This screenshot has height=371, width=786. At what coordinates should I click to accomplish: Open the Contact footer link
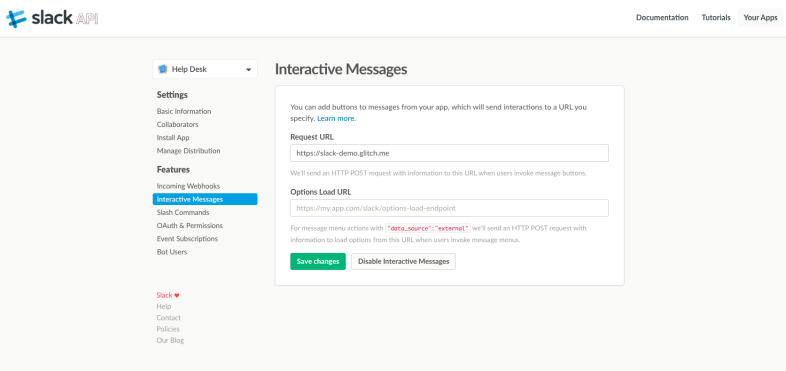(x=168, y=318)
